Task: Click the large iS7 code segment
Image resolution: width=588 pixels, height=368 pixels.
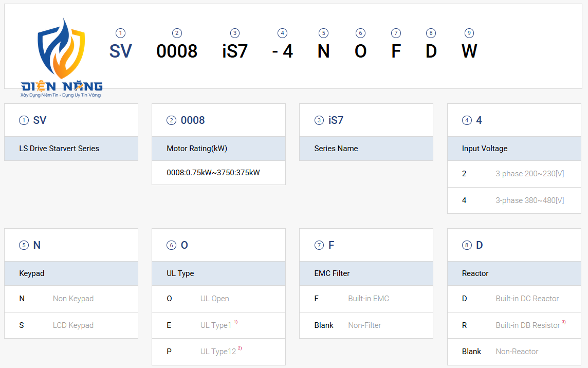Action: 235,51
